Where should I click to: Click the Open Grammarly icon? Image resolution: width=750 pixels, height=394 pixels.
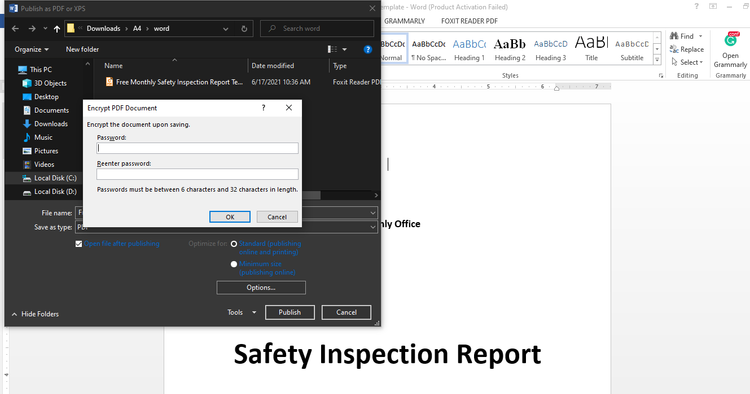(x=730, y=40)
